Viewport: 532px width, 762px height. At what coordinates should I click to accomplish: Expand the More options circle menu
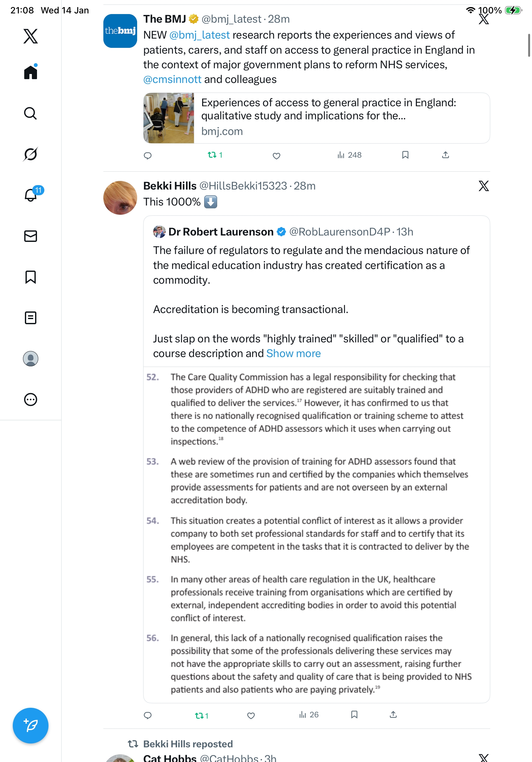31,399
